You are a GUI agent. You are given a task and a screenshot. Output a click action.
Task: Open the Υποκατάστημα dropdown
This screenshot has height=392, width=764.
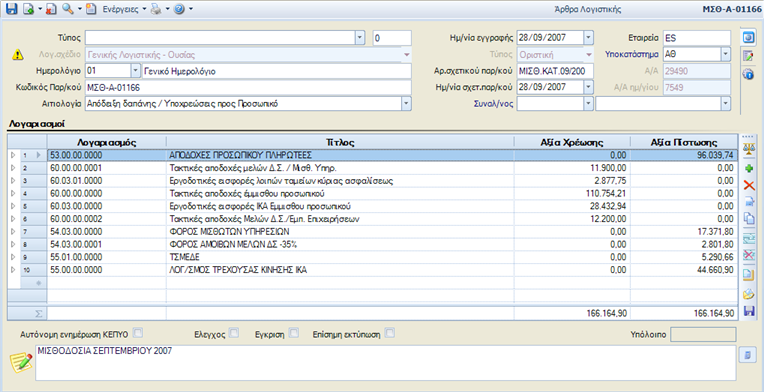click(x=726, y=54)
